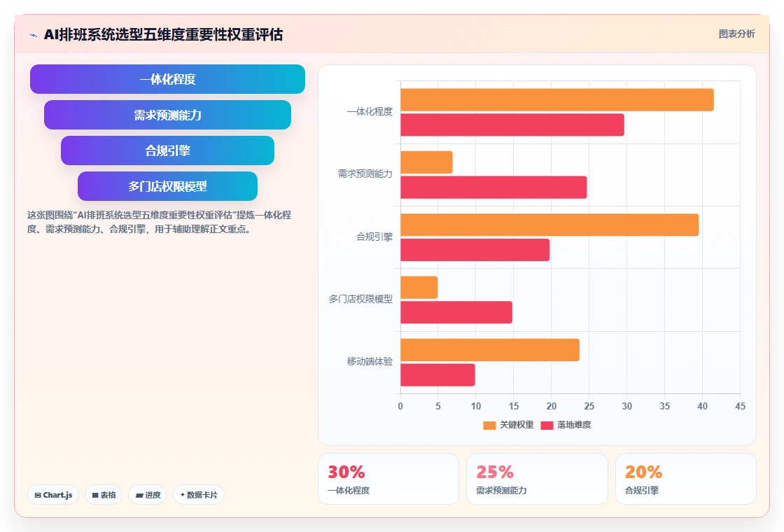The width and height of the screenshot is (784, 532).
Task: Click the orange 一体化程度 关键权重 bar
Action: tap(557, 100)
